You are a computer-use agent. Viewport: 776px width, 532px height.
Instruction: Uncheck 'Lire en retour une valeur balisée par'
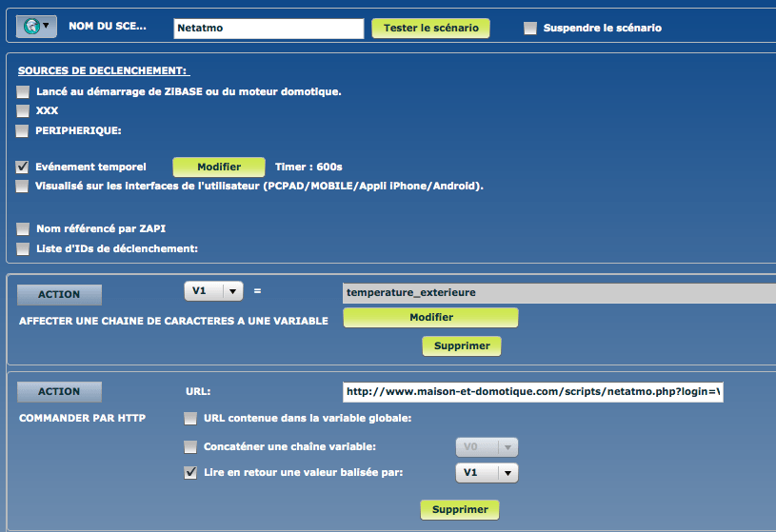click(x=190, y=473)
